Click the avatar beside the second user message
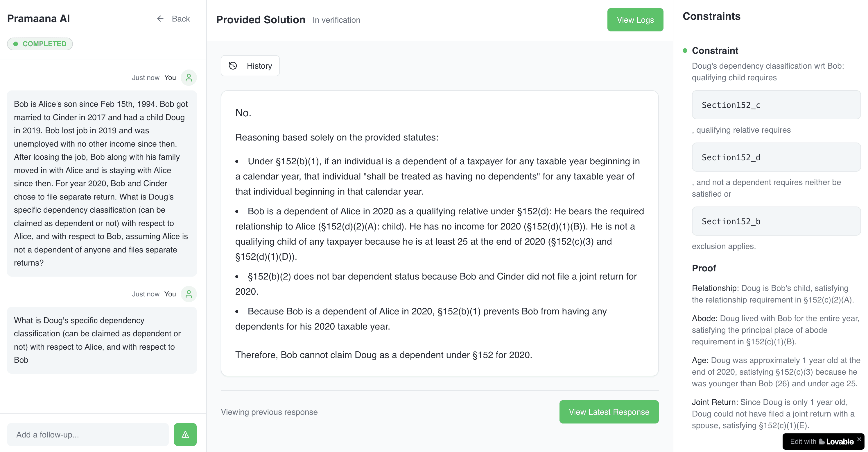This screenshot has width=868, height=452. [189, 294]
